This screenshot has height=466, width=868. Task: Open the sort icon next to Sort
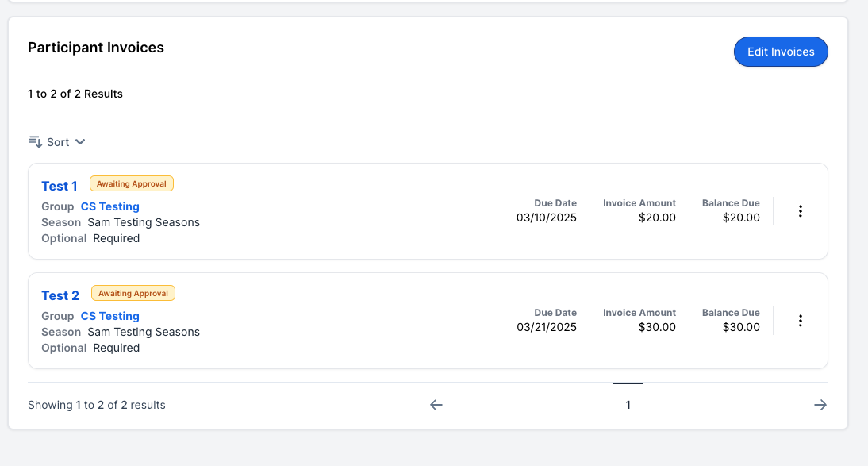tap(34, 141)
